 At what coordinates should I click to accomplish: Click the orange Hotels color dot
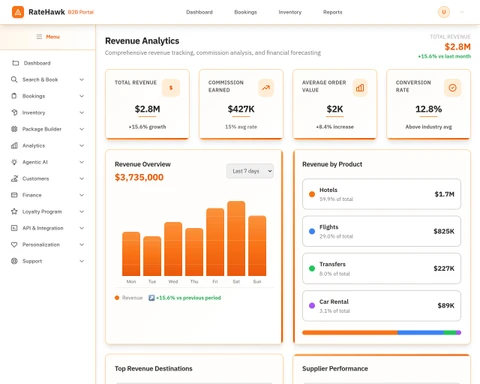click(x=312, y=194)
